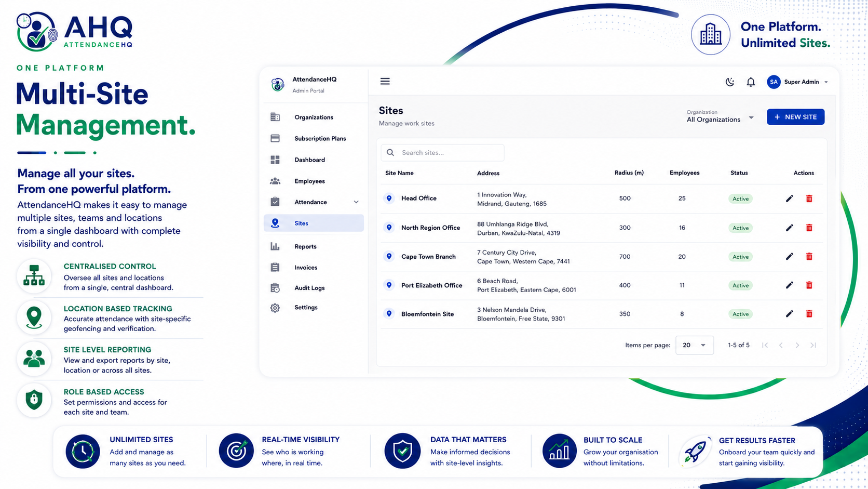868x489 pixels.
Task: Edit the Cape Town Branch site
Action: point(789,256)
